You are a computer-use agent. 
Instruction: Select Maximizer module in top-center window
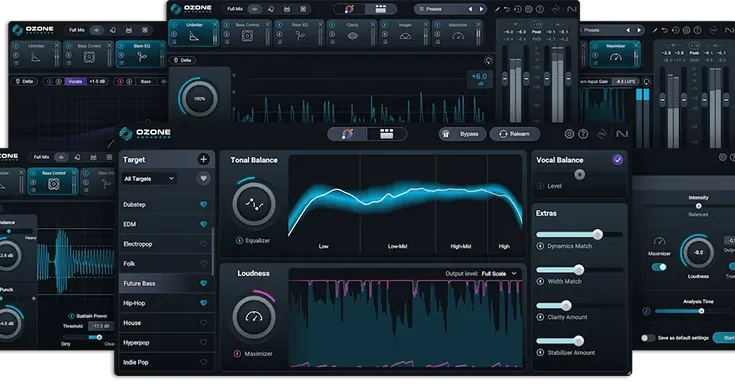[458, 33]
